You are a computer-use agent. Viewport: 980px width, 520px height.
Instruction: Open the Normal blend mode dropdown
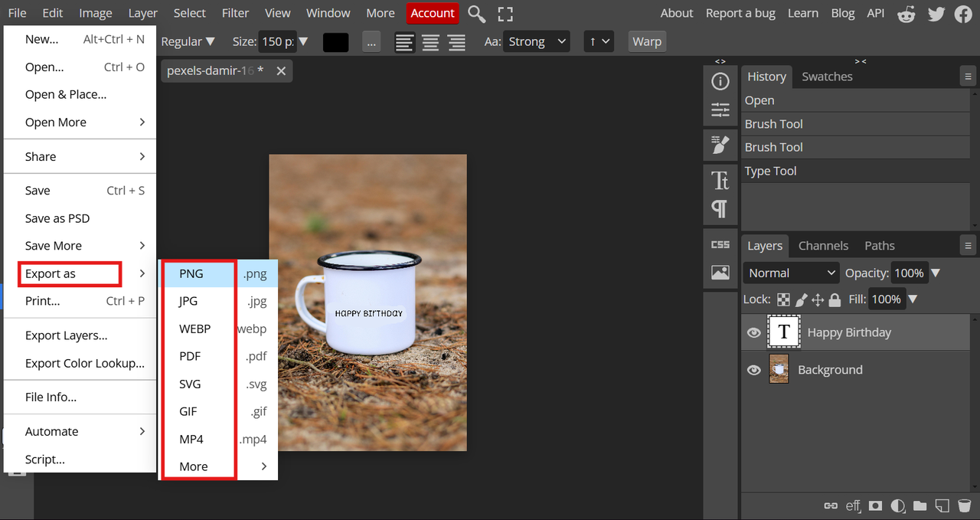pyautogui.click(x=791, y=273)
